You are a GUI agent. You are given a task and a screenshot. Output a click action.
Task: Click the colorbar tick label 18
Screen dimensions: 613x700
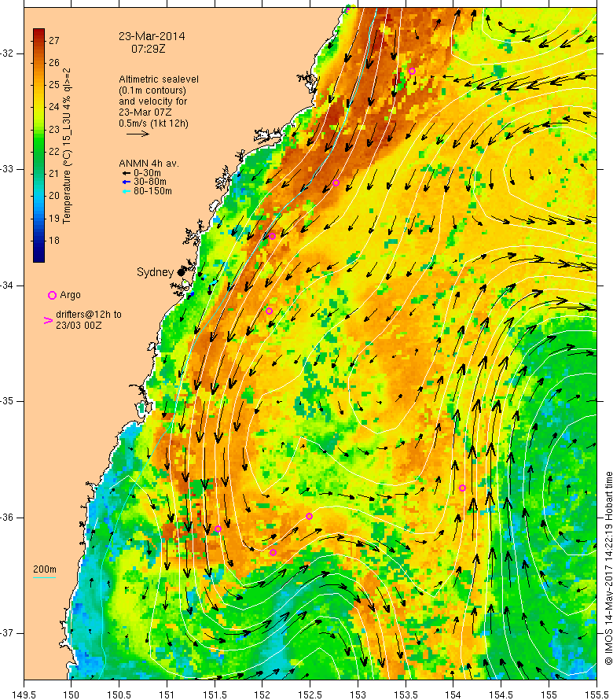(54, 240)
